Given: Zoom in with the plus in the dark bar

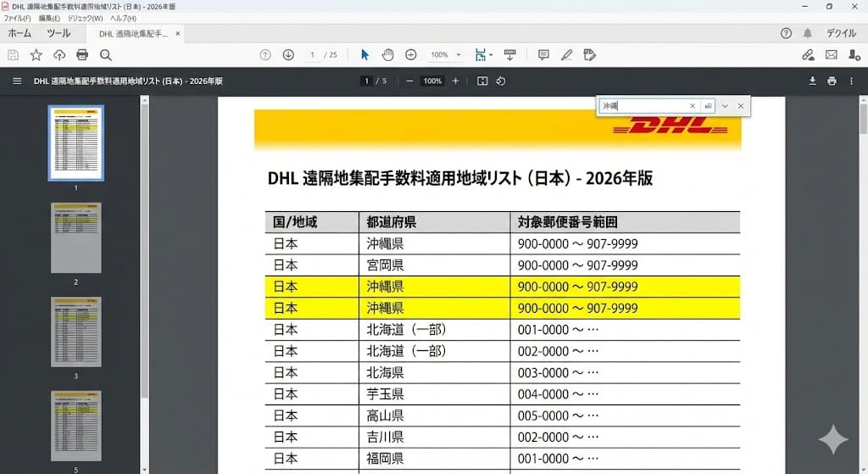Looking at the screenshot, I should (x=455, y=81).
